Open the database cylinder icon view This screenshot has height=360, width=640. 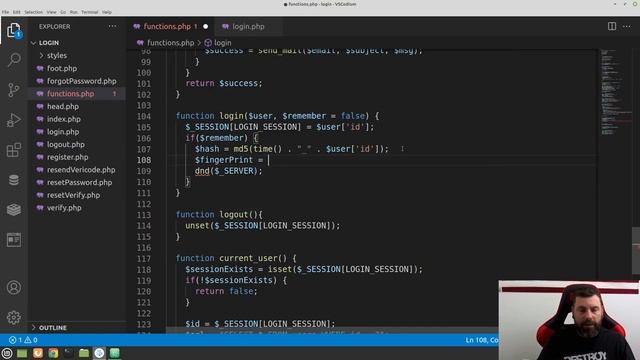13,180
